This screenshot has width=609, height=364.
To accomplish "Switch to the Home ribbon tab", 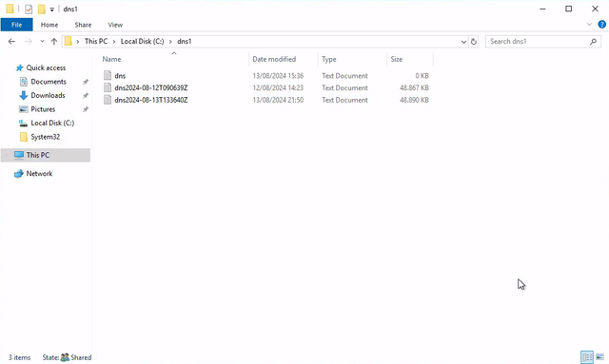I will coord(49,25).
